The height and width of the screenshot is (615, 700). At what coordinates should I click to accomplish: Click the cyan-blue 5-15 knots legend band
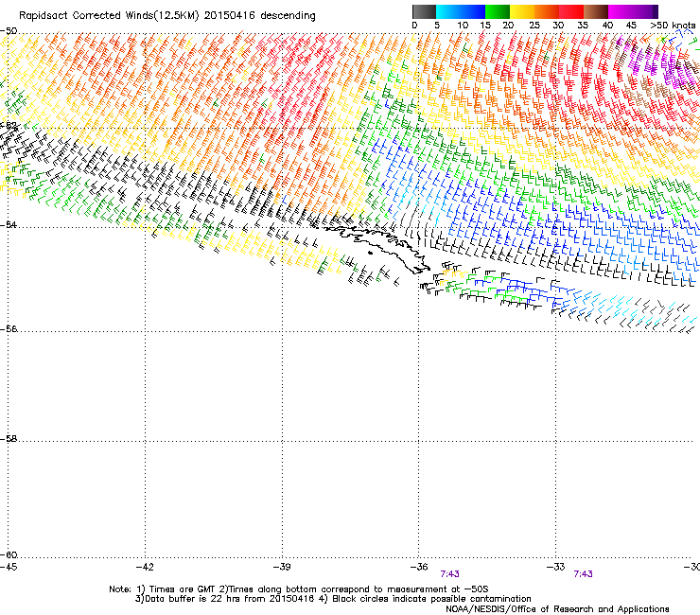(461, 11)
